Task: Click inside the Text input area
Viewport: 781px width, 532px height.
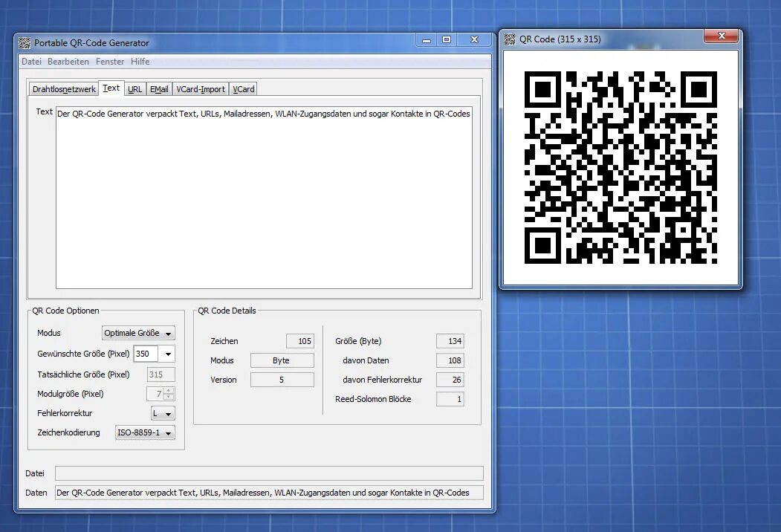Action: pos(264,197)
